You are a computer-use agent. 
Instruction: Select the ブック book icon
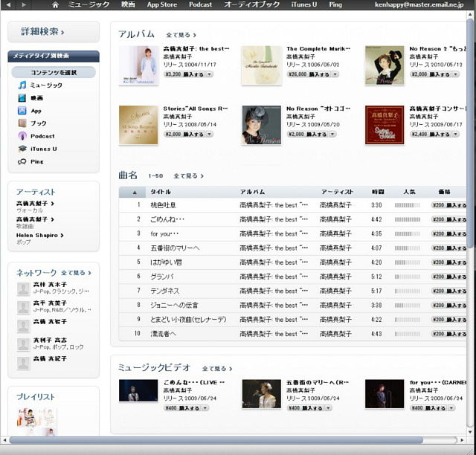pos(22,123)
